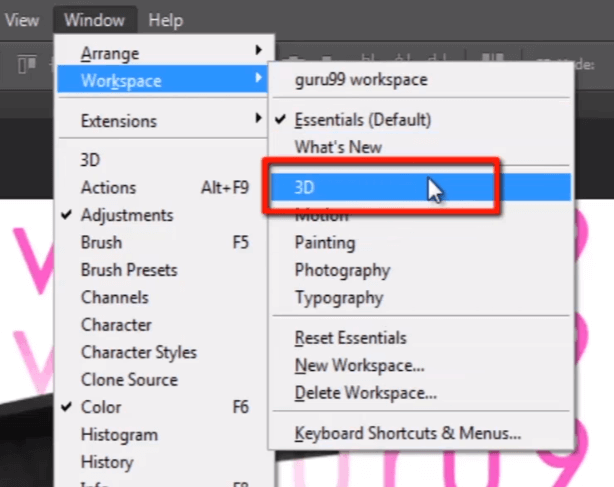Open Keyboard Shortcuts & Menus...

[407, 434]
